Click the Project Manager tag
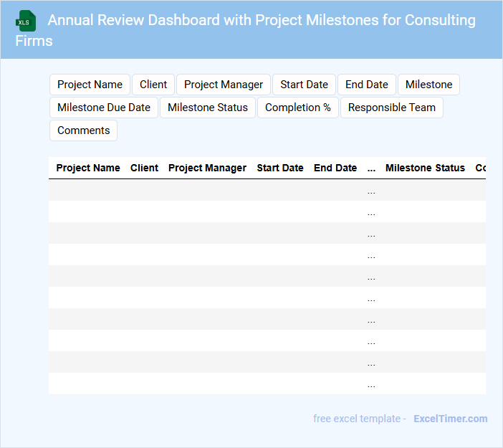This screenshot has width=503, height=448. click(224, 85)
